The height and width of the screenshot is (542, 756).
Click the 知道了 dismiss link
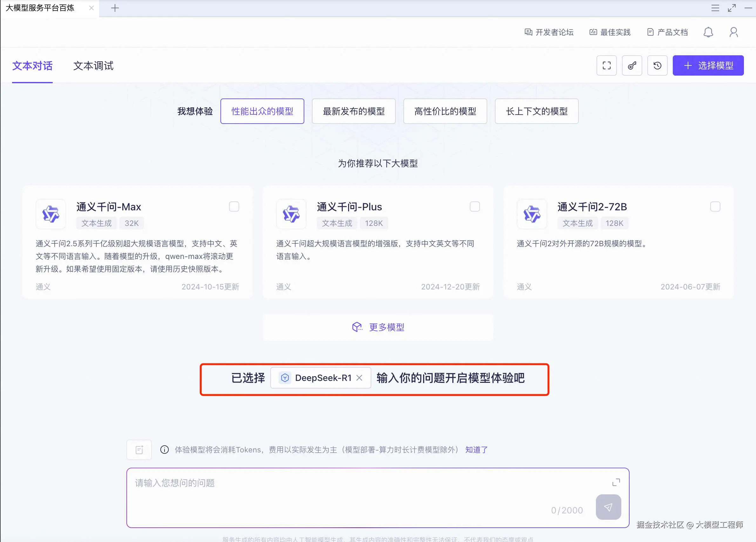(x=476, y=450)
